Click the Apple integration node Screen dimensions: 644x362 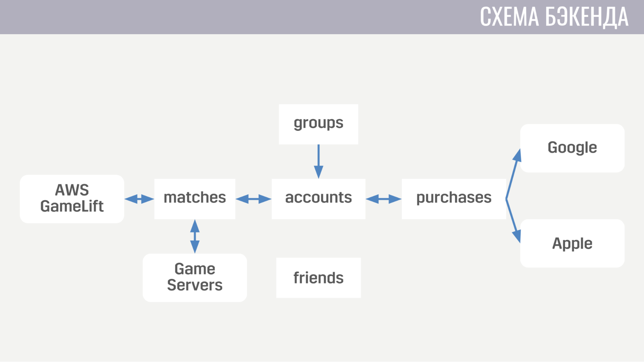pos(572,243)
